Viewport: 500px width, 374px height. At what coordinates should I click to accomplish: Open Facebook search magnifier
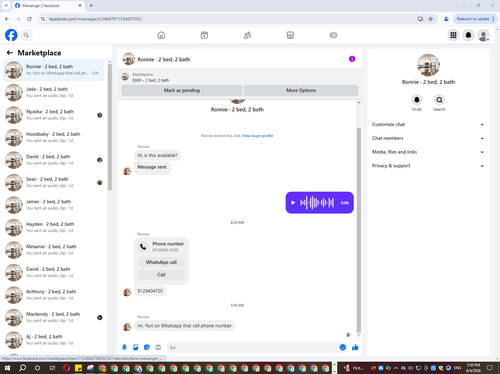point(26,35)
